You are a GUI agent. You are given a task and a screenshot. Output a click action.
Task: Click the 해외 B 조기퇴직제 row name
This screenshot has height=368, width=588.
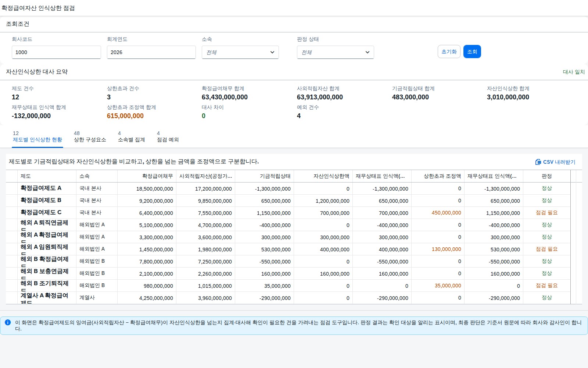[x=44, y=283]
